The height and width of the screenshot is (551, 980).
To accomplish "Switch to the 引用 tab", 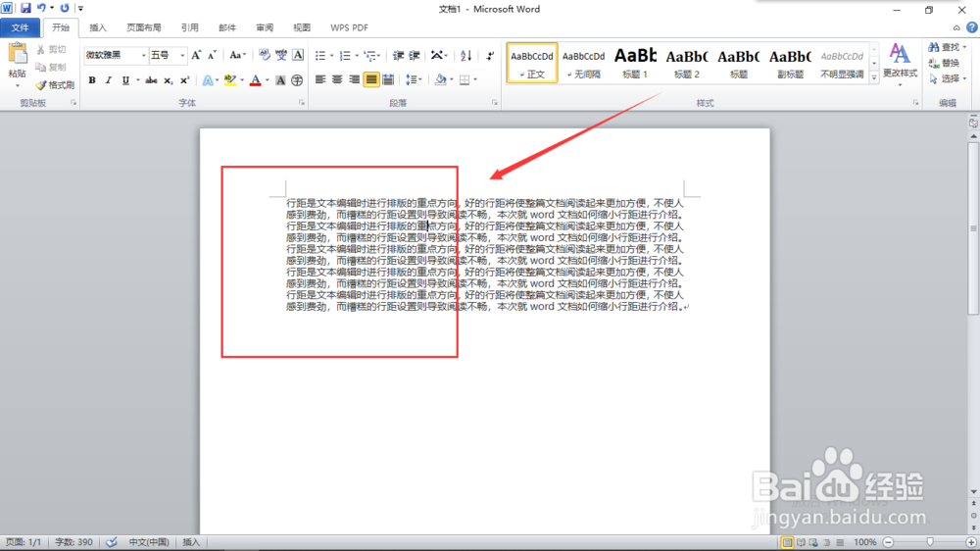I will pyautogui.click(x=189, y=27).
